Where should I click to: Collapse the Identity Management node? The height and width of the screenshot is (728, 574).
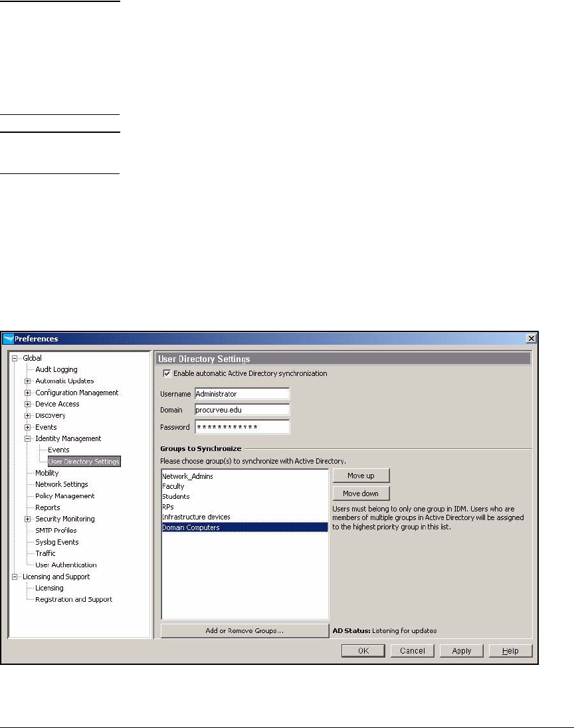(27, 438)
